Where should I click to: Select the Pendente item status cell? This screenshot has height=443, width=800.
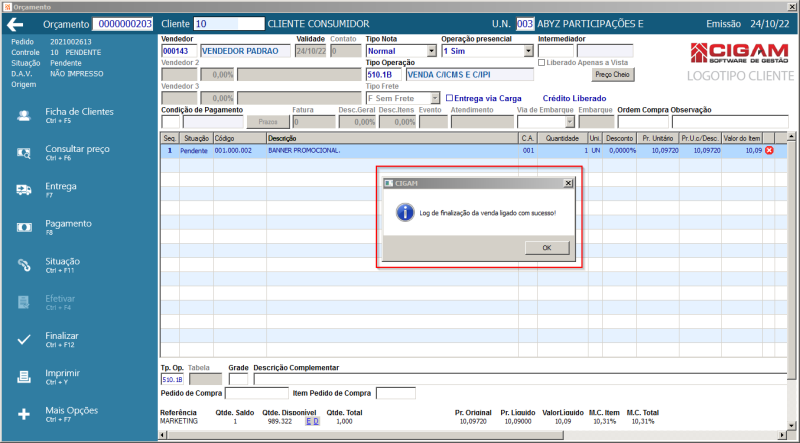click(196, 151)
